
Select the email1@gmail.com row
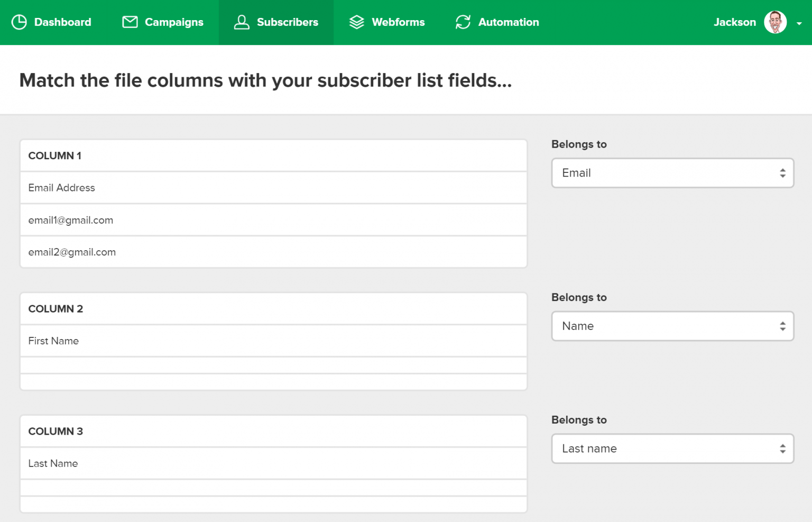273,220
